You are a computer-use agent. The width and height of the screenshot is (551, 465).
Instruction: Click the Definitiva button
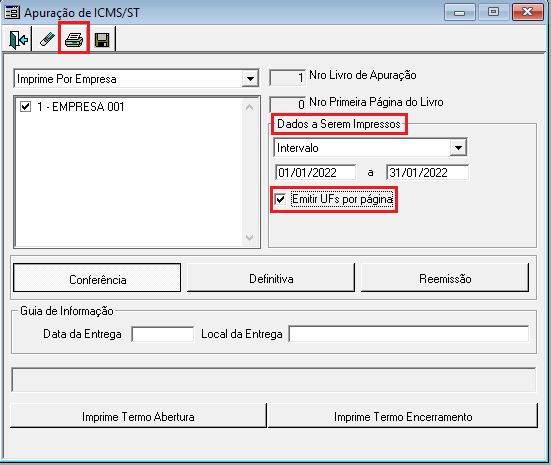[271, 278]
